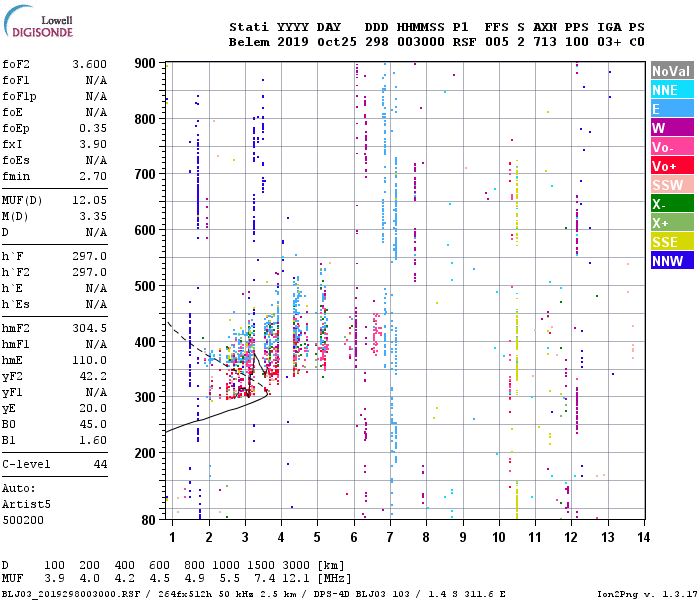Click the hmF2 value 304.5
Image resolution: width=700 pixels, height=600 pixels.
(x=90, y=329)
